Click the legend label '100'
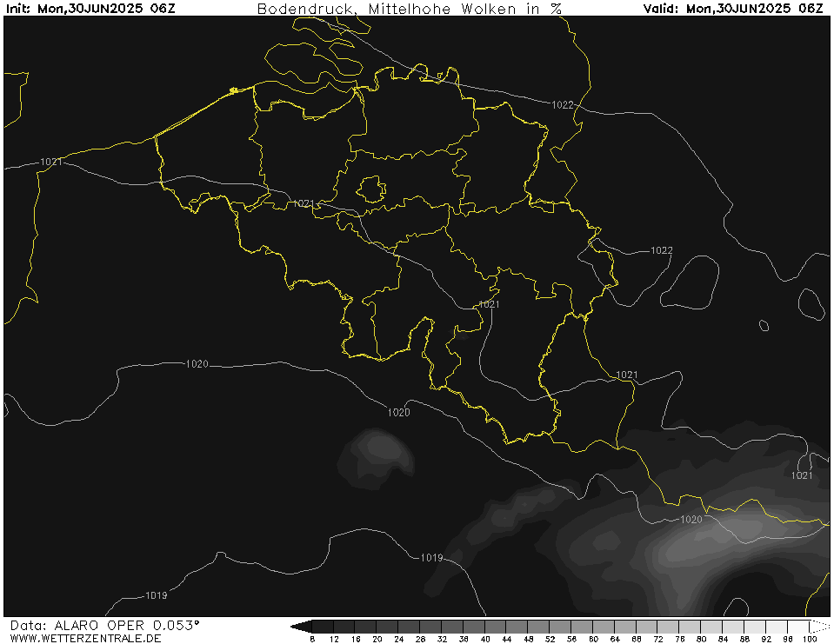The width and height of the screenshot is (834, 644). tap(810, 639)
